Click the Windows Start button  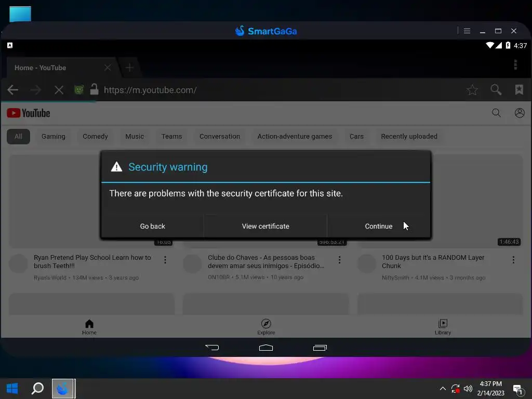click(12, 389)
